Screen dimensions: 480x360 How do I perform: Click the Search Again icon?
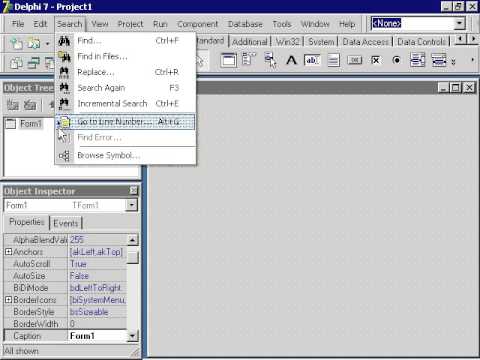coord(64,88)
